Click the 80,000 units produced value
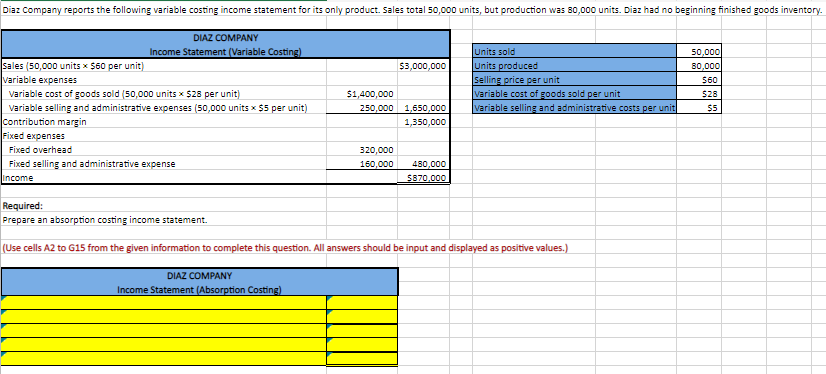The image size is (826, 374). click(x=699, y=66)
